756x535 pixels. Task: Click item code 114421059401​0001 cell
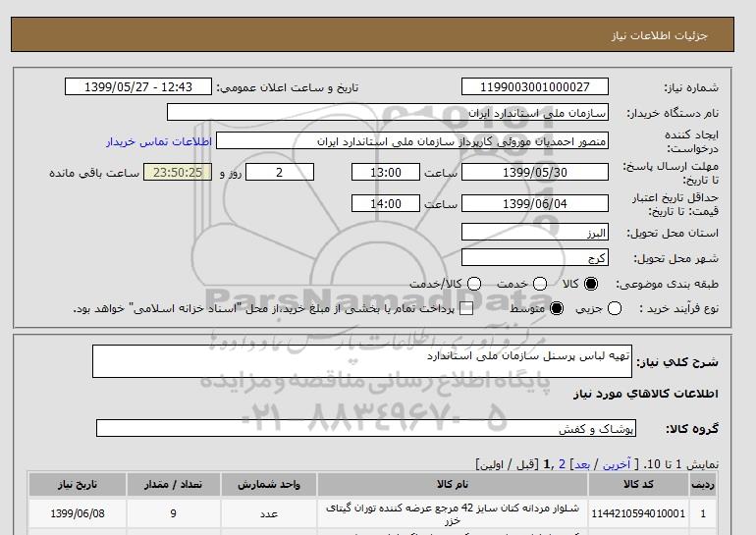pyautogui.click(x=638, y=513)
